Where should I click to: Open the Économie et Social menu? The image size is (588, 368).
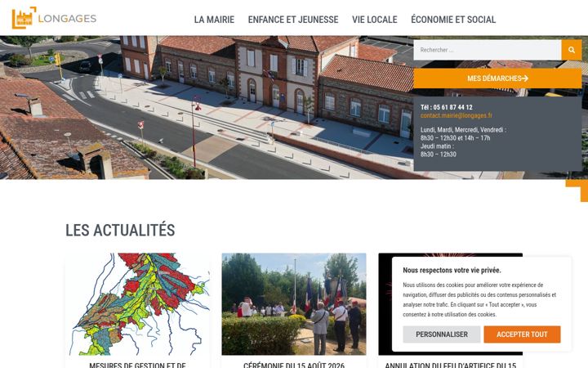coord(453,20)
